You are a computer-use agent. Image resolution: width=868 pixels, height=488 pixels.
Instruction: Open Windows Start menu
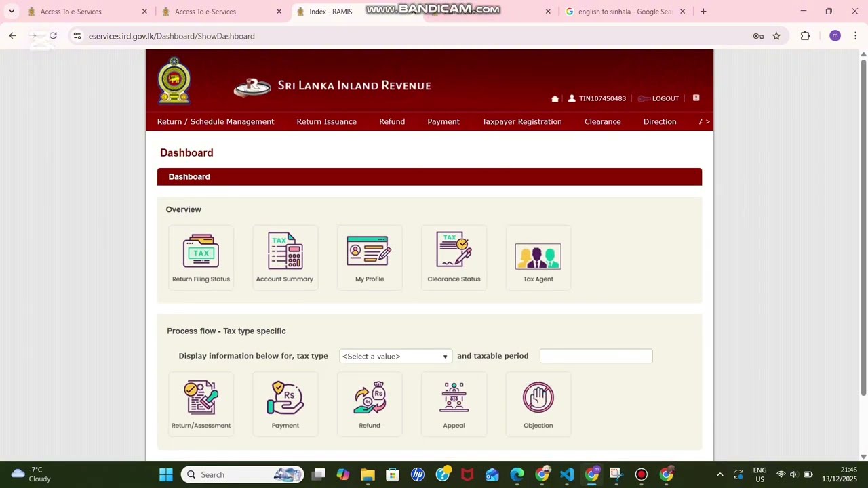[x=166, y=474]
